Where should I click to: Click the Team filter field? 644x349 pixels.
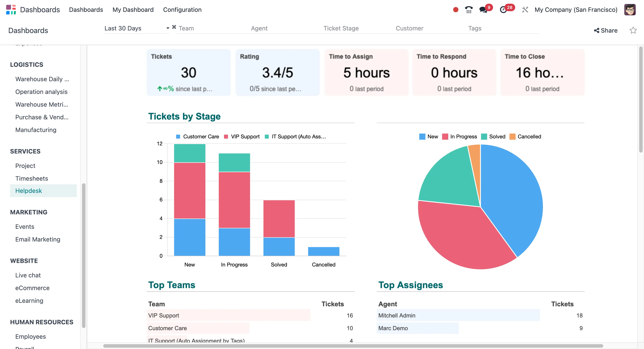tap(213, 28)
